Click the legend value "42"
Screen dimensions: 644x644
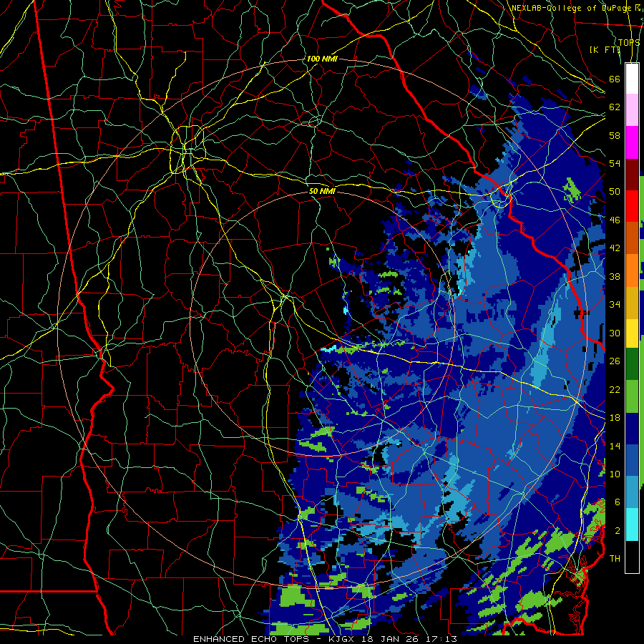pyautogui.click(x=615, y=248)
